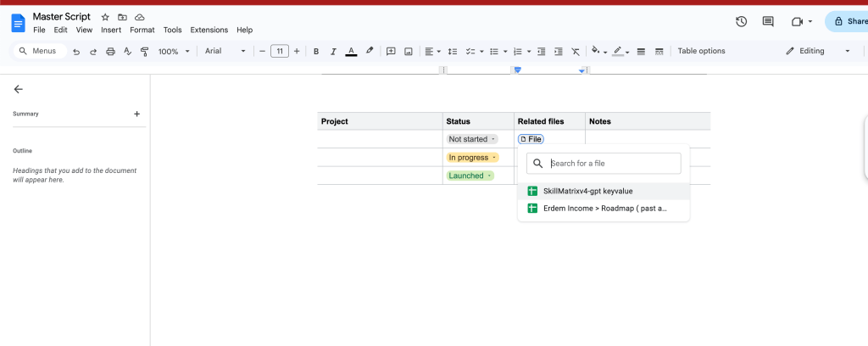The image size is (868, 346).
Task: Open the comments panel icon
Action: click(x=768, y=21)
